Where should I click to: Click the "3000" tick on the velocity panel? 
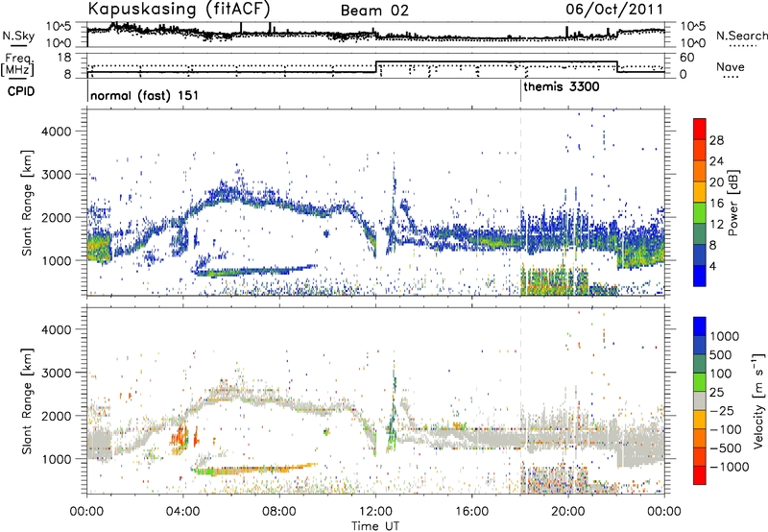pyautogui.click(x=57, y=373)
